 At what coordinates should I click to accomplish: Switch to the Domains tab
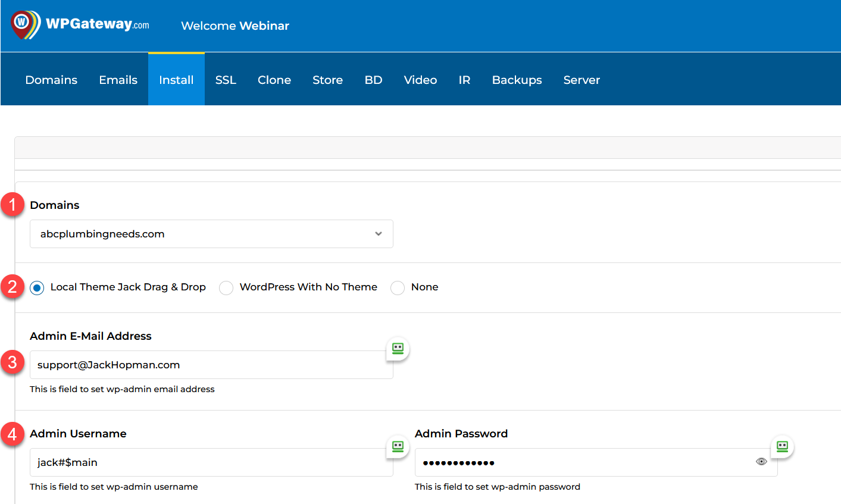point(51,80)
